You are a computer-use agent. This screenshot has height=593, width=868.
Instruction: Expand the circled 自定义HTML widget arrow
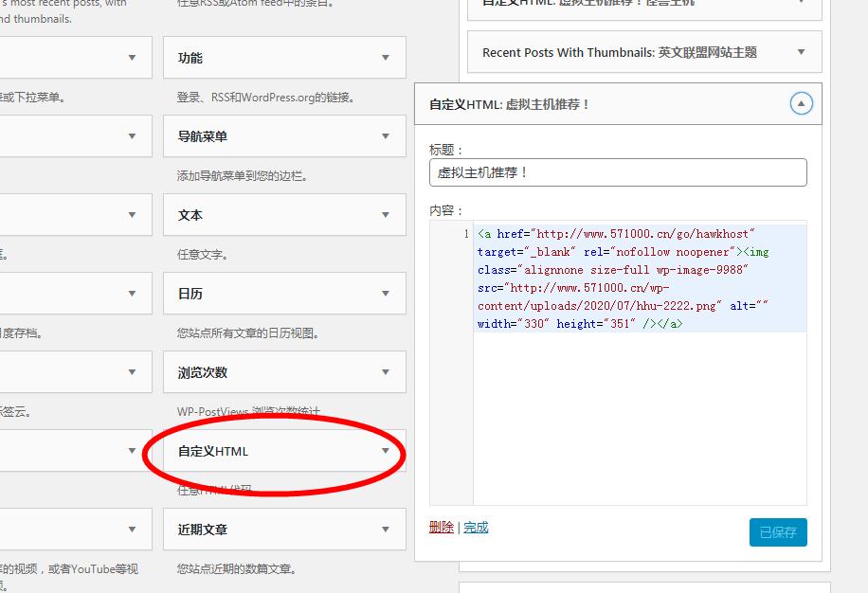coord(385,451)
